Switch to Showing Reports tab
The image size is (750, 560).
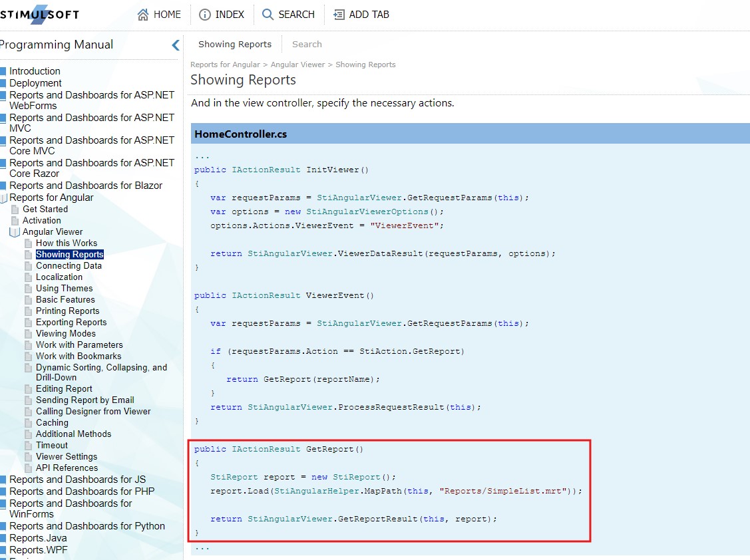235,44
